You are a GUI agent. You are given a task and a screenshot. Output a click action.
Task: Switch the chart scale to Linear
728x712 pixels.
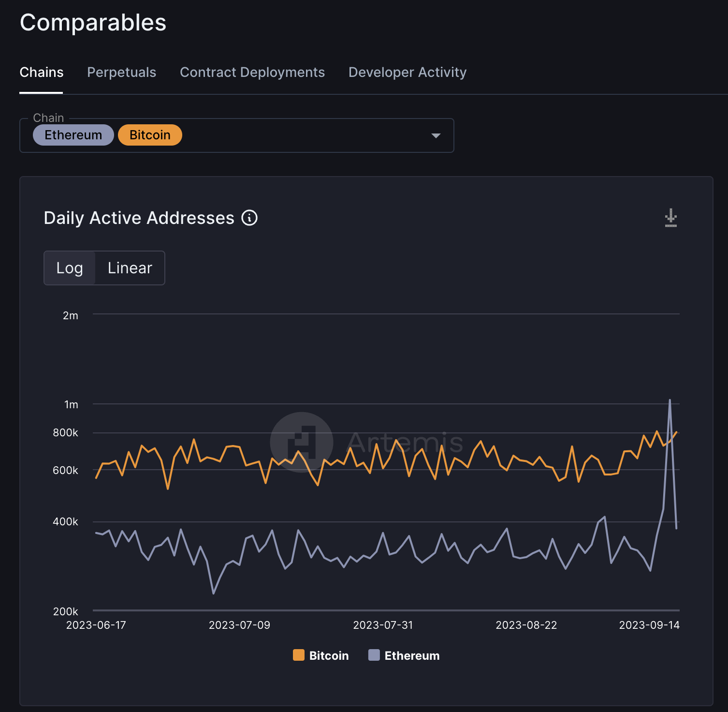[x=130, y=267]
